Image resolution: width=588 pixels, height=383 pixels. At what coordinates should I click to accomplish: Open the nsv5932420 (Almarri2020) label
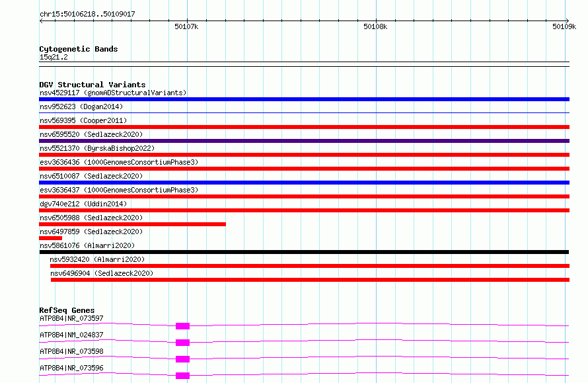point(97,259)
